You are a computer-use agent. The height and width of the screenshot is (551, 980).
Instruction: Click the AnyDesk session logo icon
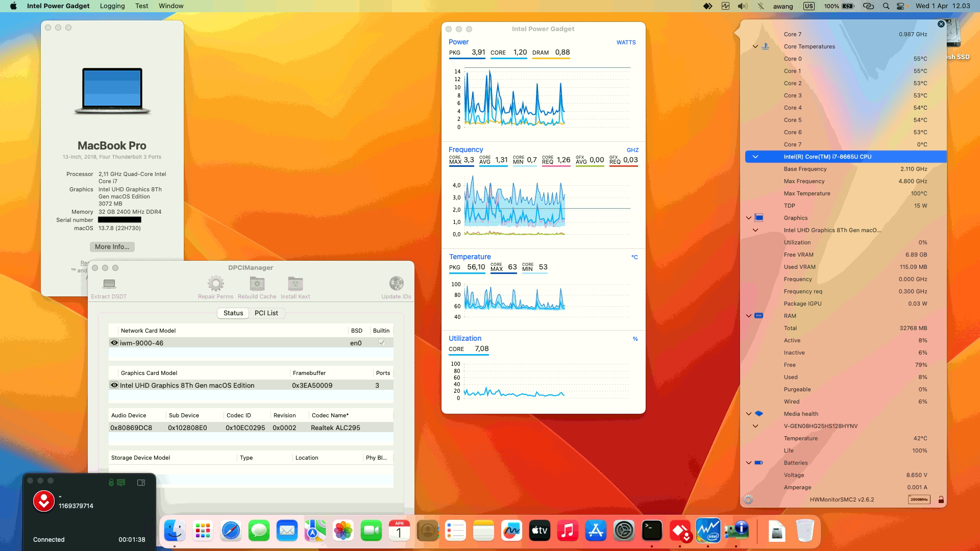pos(44,501)
